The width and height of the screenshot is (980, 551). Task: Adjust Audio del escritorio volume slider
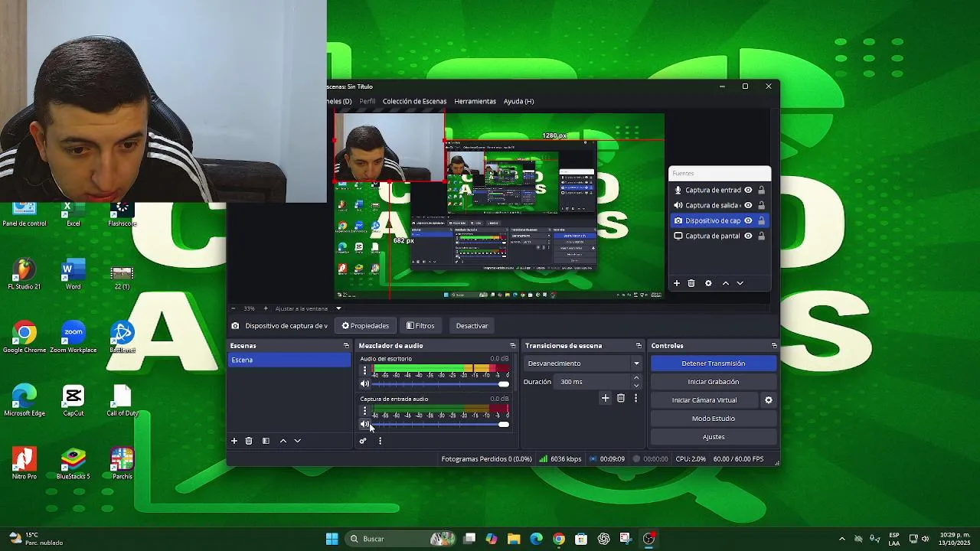(439, 384)
